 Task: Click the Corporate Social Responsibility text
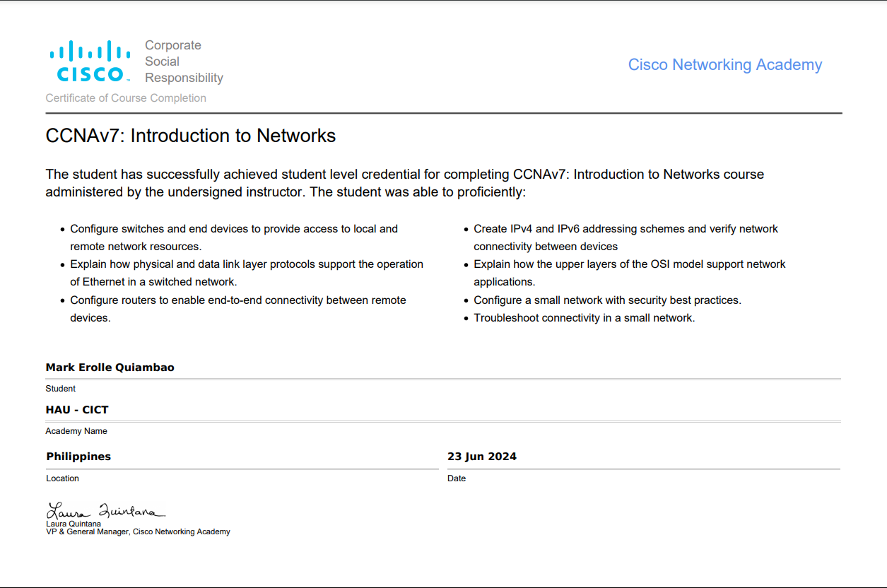184,61
